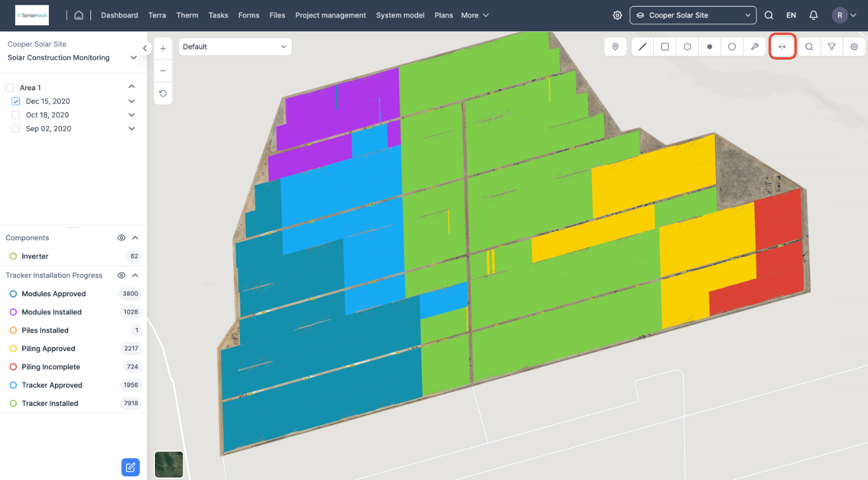This screenshot has width=868, height=480.
Task: Click the Cooper Solar Site sidebar title
Action: click(x=37, y=44)
